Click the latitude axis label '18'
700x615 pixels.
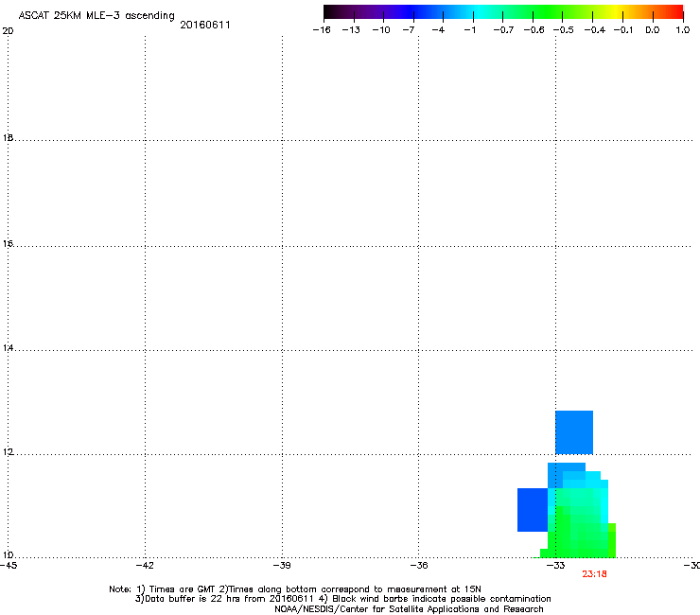pos(8,138)
